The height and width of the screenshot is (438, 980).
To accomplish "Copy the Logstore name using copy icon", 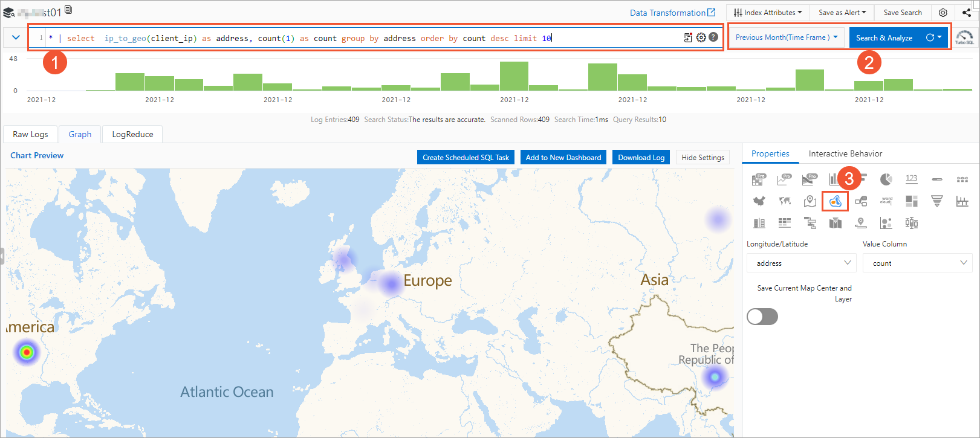I will click(x=68, y=10).
